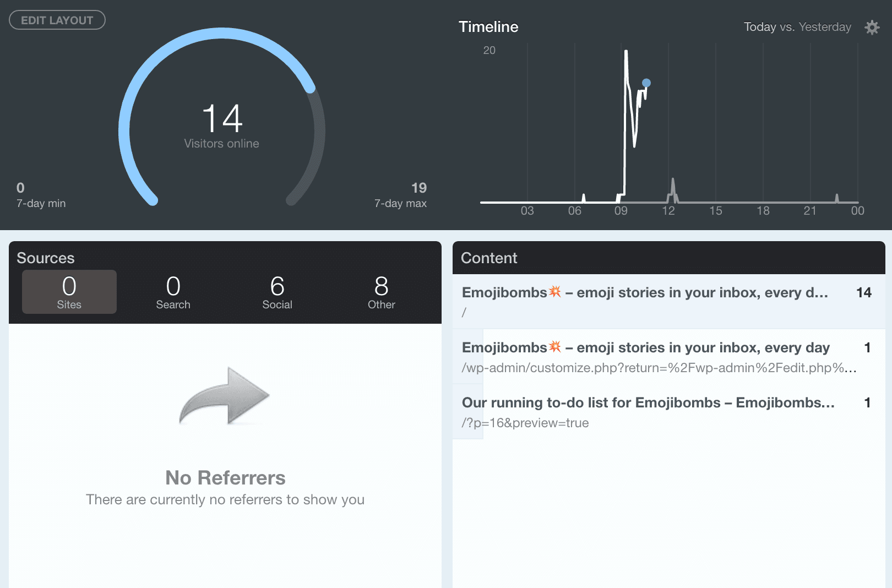The height and width of the screenshot is (588, 892).
Task: Click the explosion emoji in the first content row
Action: (555, 292)
